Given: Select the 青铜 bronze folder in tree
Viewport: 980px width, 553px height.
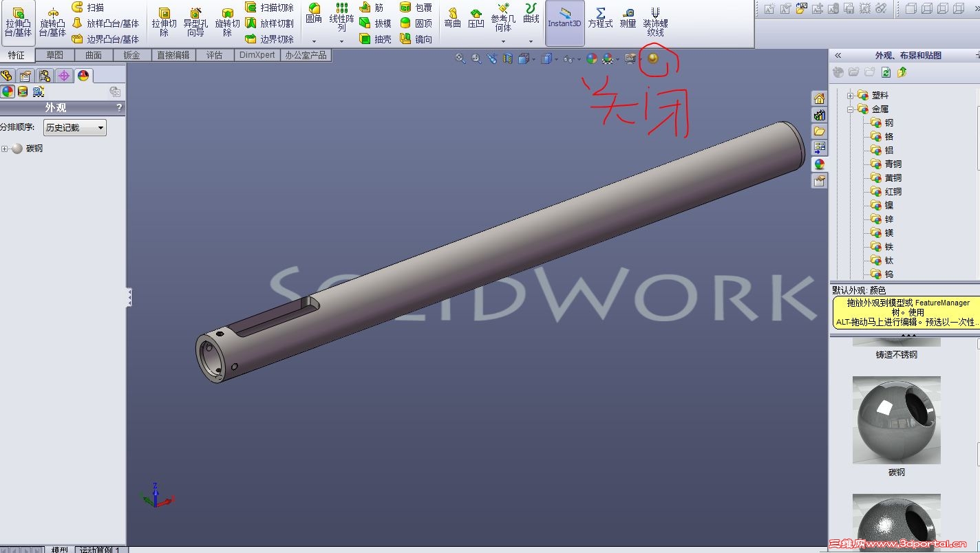Looking at the screenshot, I should tap(886, 164).
